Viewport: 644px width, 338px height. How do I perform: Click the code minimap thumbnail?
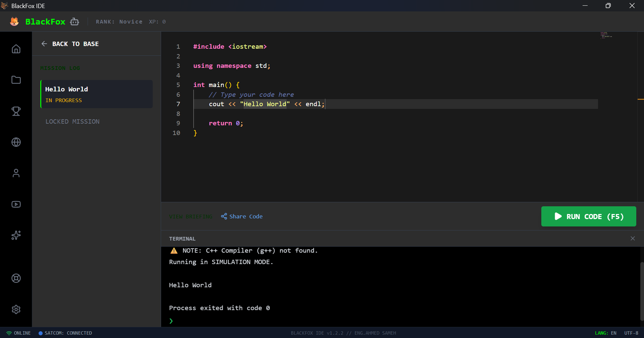(x=606, y=35)
